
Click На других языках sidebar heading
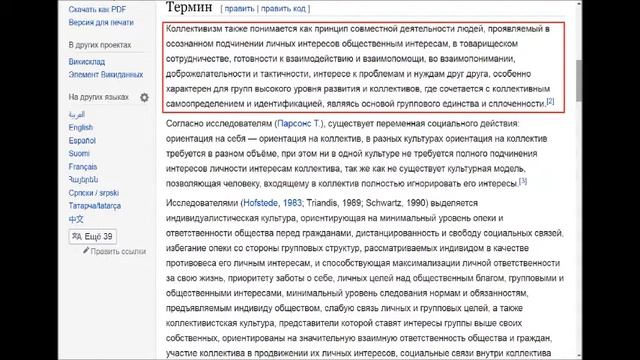click(99, 97)
